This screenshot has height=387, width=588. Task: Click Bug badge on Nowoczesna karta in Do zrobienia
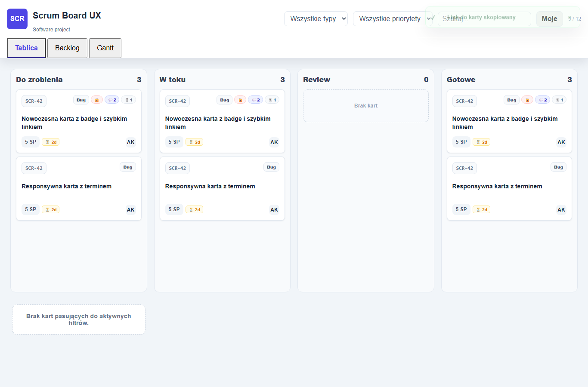(81, 100)
